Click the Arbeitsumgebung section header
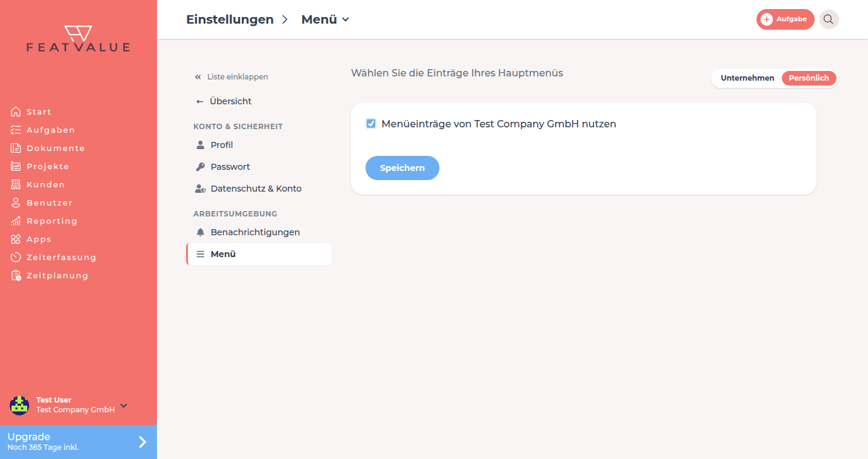868x459 pixels. tap(235, 214)
